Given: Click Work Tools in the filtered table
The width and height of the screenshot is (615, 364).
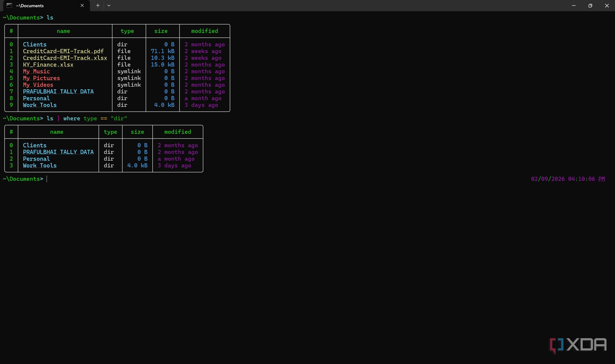Looking at the screenshot, I should point(40,166).
